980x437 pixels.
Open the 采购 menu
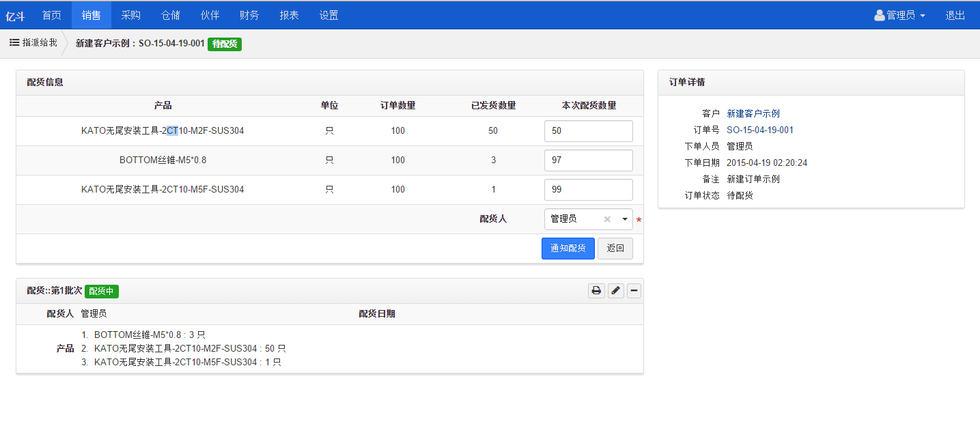click(x=130, y=15)
